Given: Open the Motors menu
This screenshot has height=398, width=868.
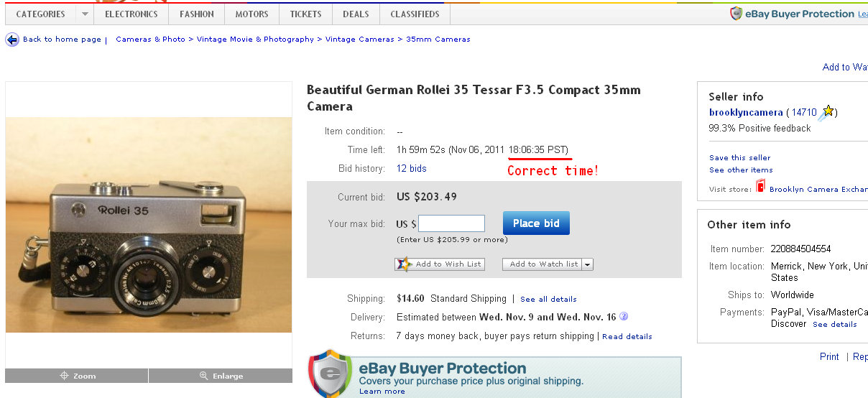Looking at the screenshot, I should pyautogui.click(x=251, y=14).
